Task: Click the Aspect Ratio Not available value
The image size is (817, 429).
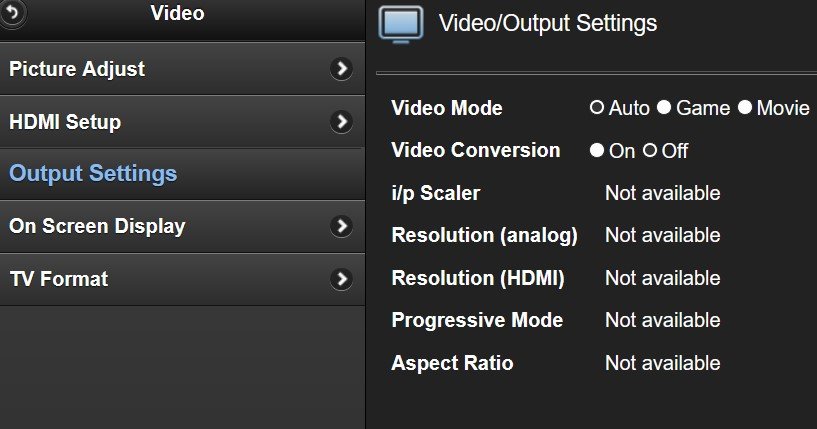Action: coord(662,363)
